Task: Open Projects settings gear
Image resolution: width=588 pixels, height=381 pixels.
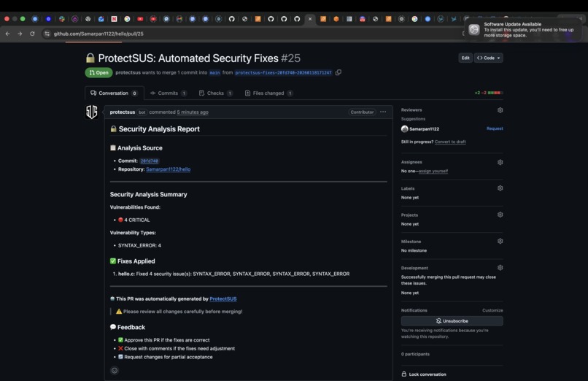Action: point(500,215)
